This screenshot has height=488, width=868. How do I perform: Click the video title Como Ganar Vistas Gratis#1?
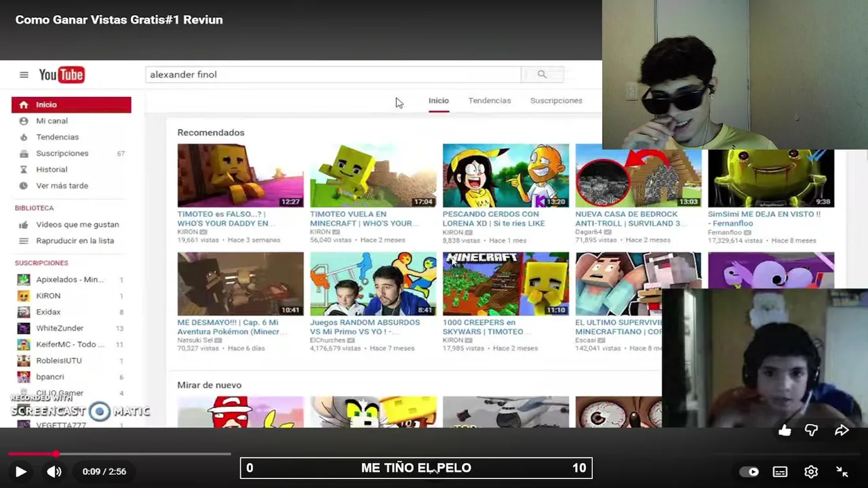pos(119,20)
